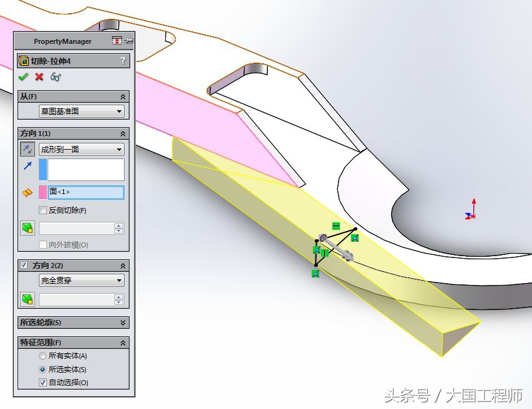
Task: Toggle the reverse direction icon in 方向1(1)
Action: (26, 149)
